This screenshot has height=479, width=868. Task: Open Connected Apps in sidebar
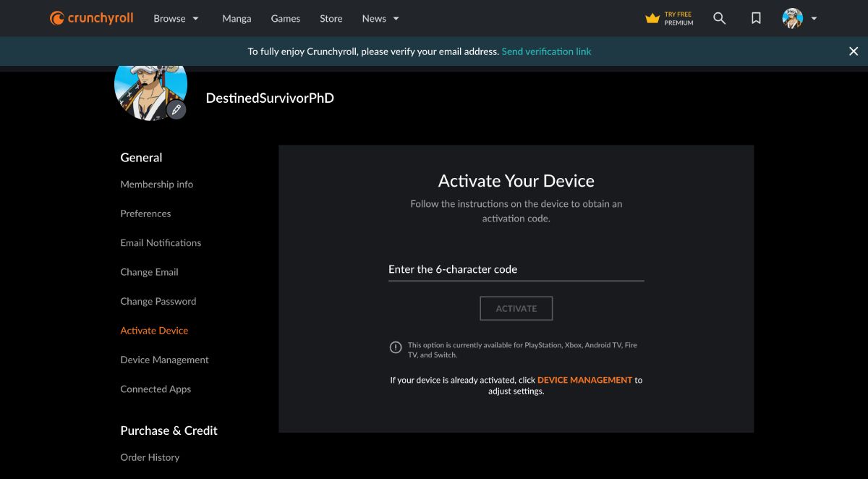(156, 389)
